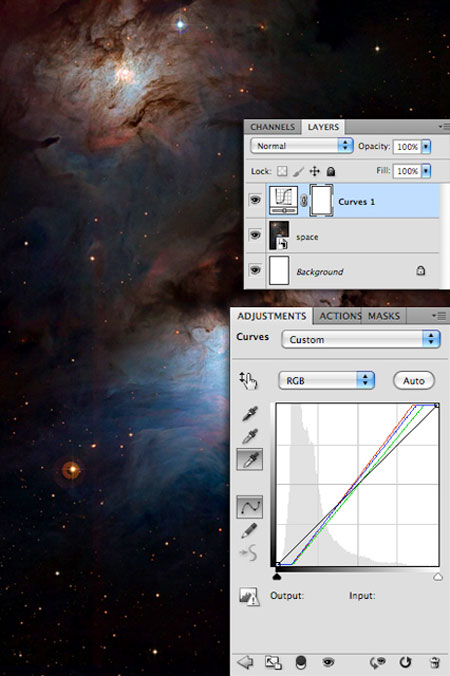The height and width of the screenshot is (676, 450).
Task: Delete adjustment layer with trash icon
Action: (x=435, y=662)
